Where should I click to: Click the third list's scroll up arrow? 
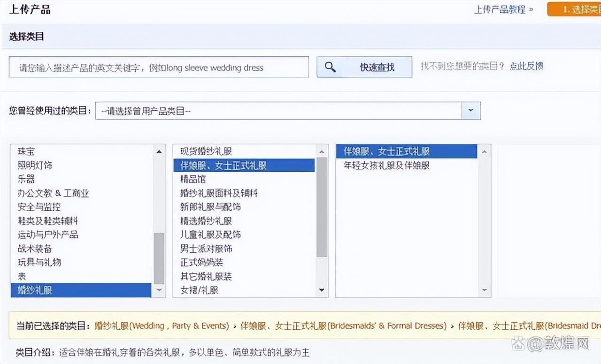click(x=484, y=151)
